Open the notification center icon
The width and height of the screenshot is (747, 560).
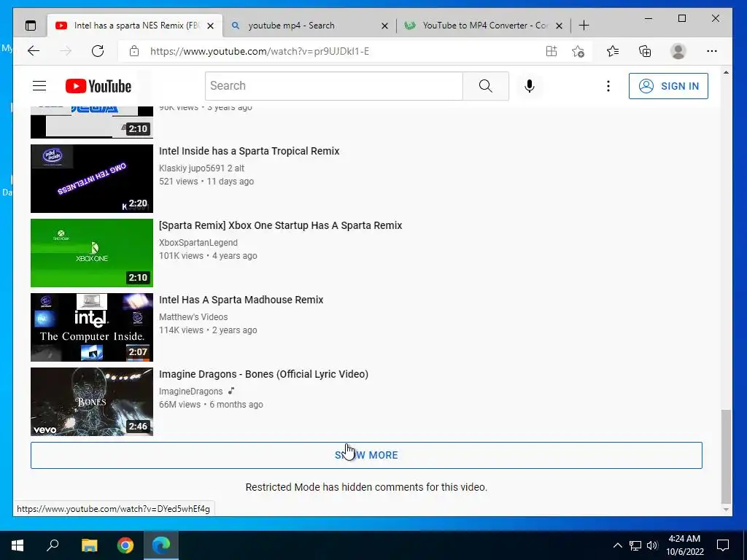point(723,545)
